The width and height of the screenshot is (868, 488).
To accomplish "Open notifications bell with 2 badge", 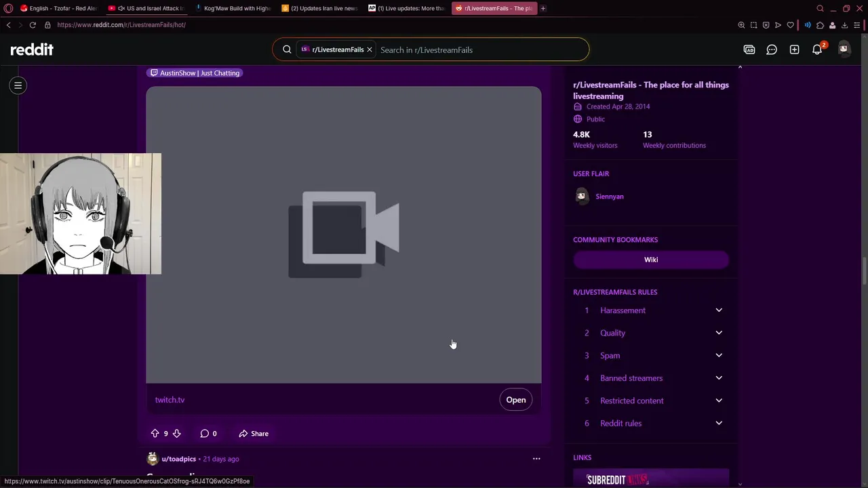I will click(818, 49).
